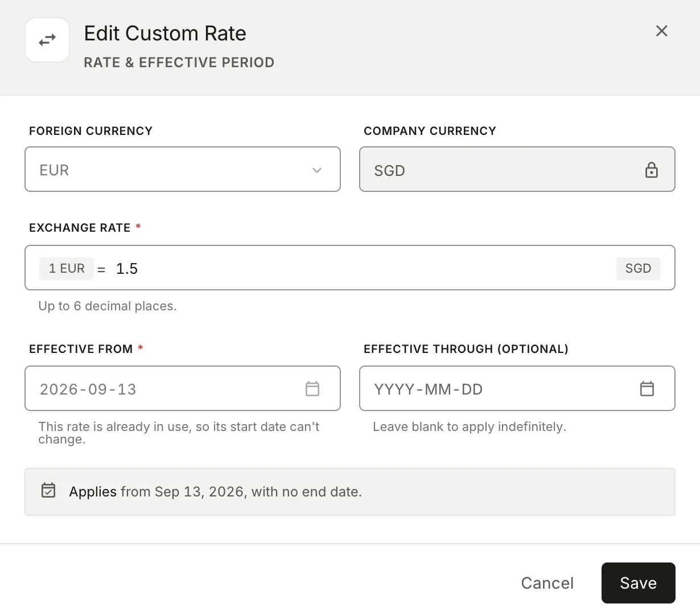Screen dimensions: 700x616
Task: Click the 'Edit Custom Rate' title
Action: 165,34
